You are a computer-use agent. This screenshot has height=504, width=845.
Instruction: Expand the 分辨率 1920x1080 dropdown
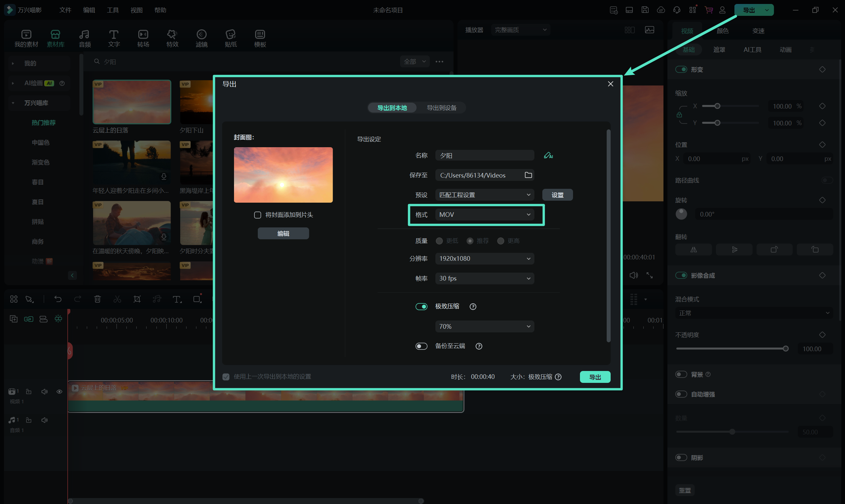click(484, 258)
